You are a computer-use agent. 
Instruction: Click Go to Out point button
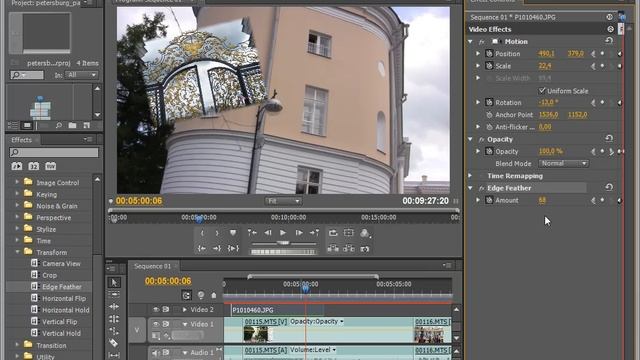217,248
